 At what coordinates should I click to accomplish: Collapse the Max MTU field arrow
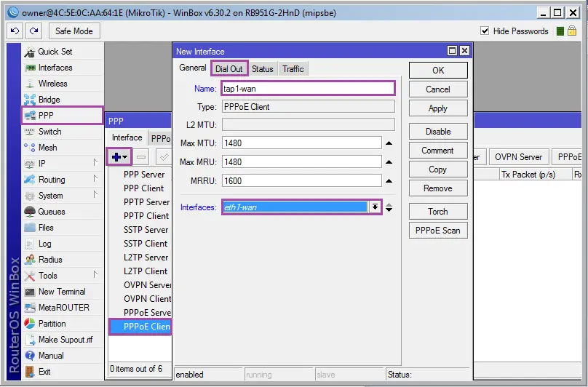pos(389,143)
